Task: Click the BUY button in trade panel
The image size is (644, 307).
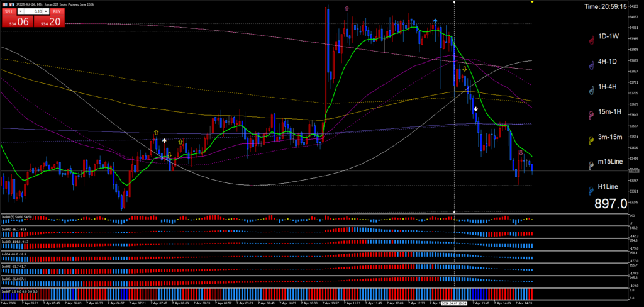Action: pos(57,11)
